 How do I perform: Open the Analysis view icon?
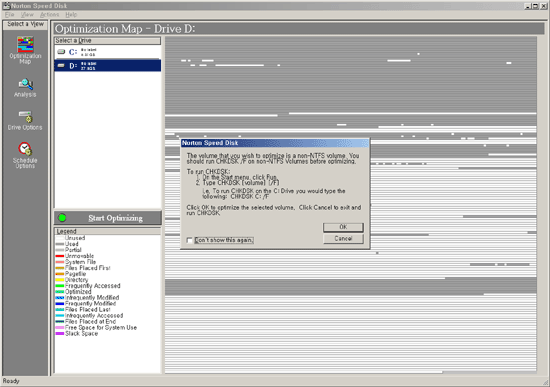pos(25,84)
